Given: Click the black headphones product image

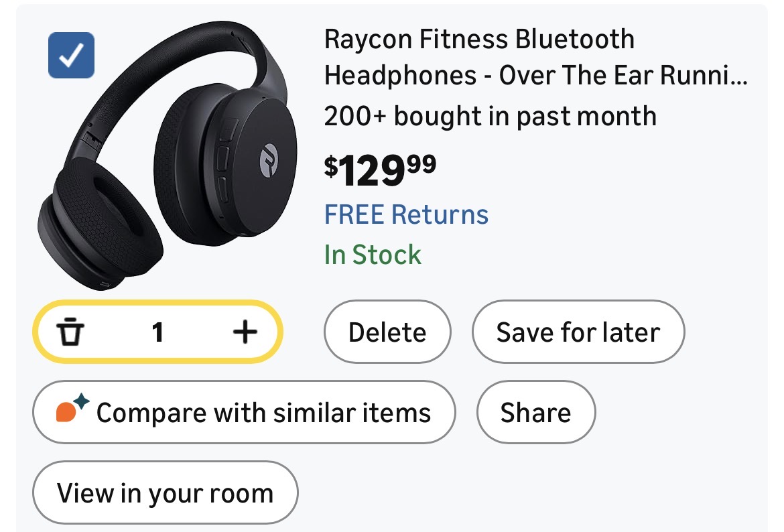Looking at the screenshot, I should [164, 161].
